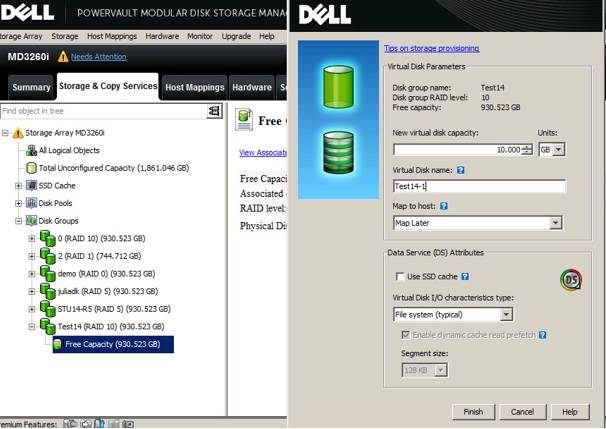This screenshot has height=429, width=606.
Task: Click the round DS Data Service icon
Action: pyautogui.click(x=571, y=280)
